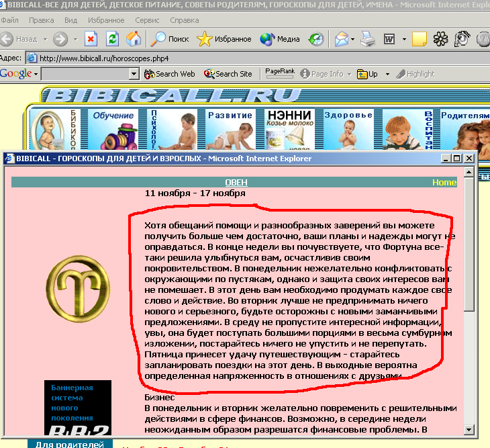Viewport: 490px width, 448px height.
Task: Click the Google toolbar search input
Action: (x=85, y=74)
